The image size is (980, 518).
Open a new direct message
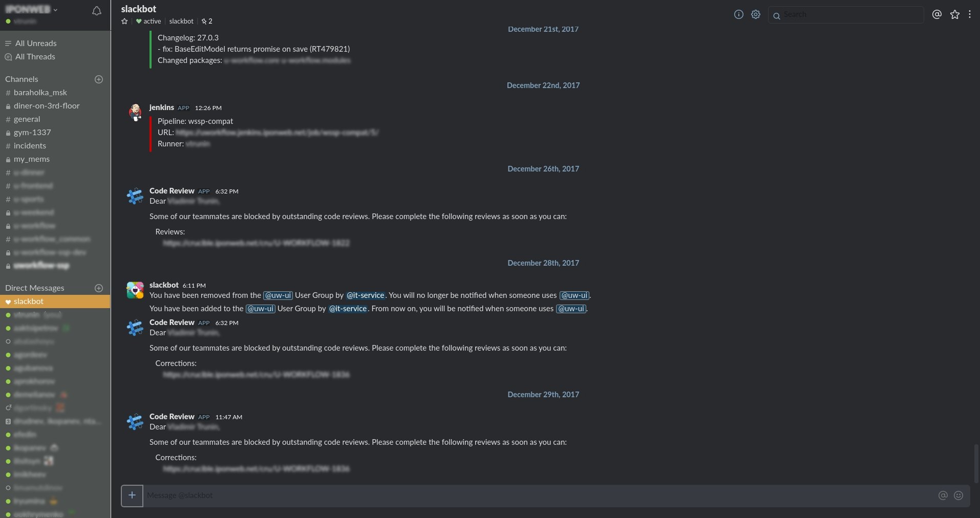[x=99, y=288]
